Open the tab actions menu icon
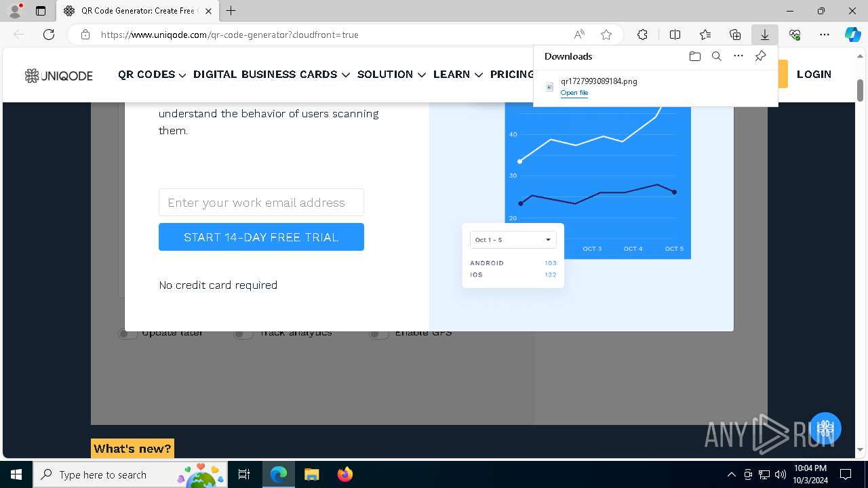Screen dimensions: 868x488 [x=41, y=11]
